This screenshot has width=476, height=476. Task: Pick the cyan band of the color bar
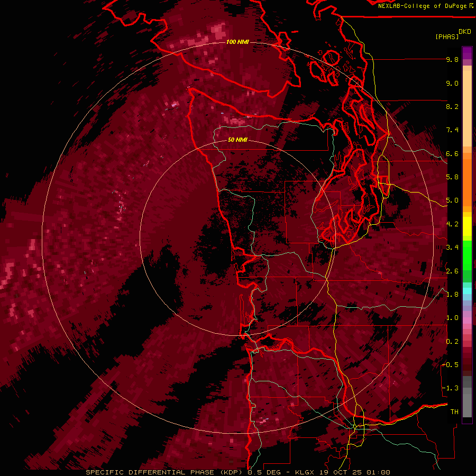467,291
